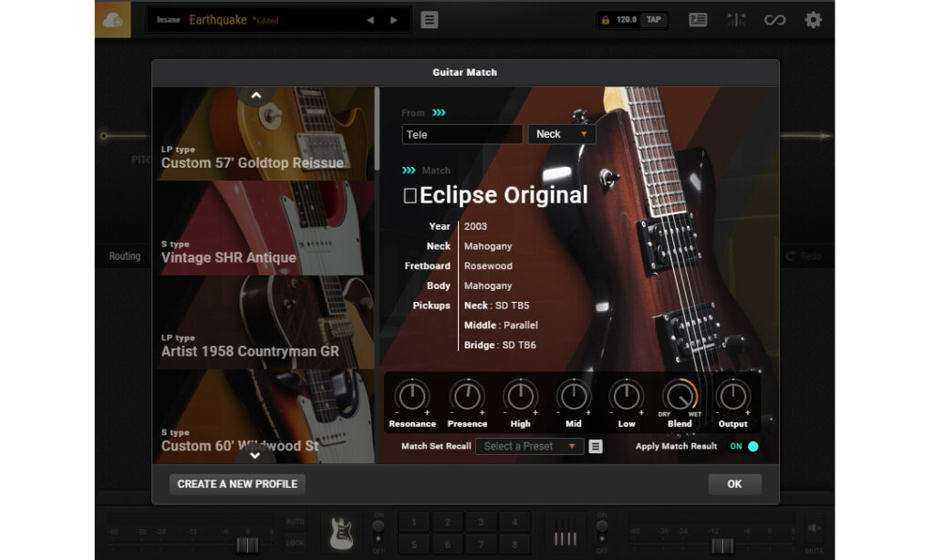This screenshot has height=560, width=934.
Task: Select scene slot 7
Action: tap(481, 544)
